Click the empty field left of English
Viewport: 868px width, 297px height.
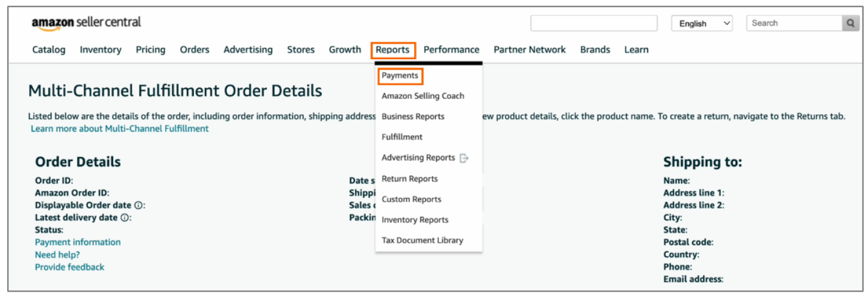point(594,23)
